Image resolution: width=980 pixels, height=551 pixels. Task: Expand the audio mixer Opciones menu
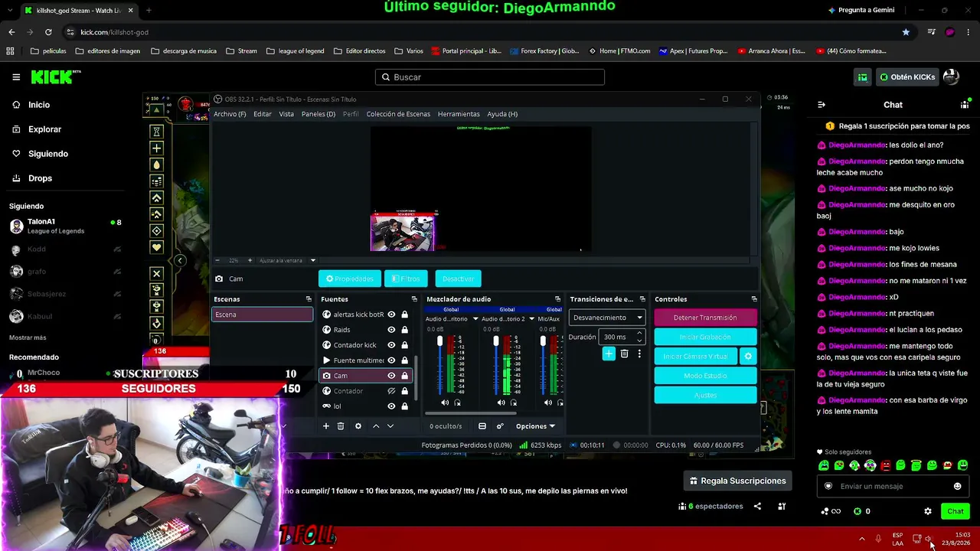click(x=535, y=426)
